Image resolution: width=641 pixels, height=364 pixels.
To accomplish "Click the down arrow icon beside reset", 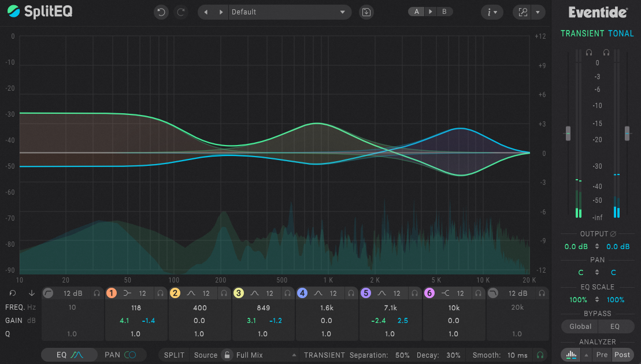I will (31, 294).
